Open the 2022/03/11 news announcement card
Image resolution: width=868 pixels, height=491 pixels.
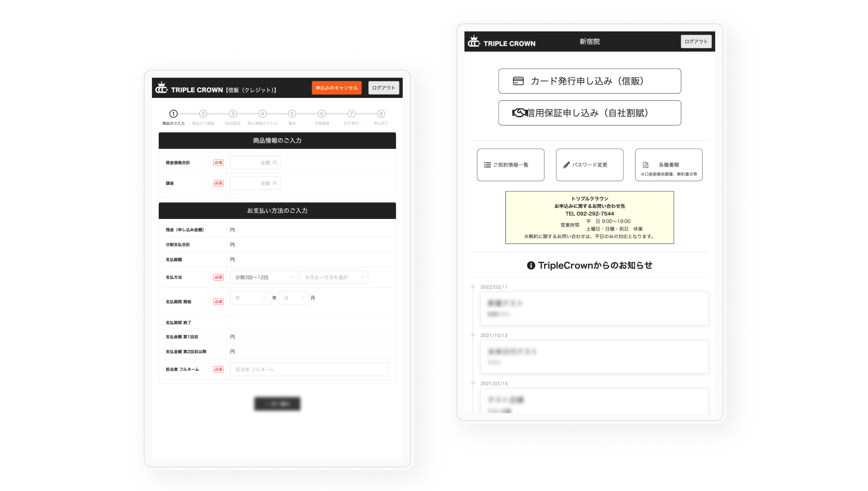coord(594,308)
